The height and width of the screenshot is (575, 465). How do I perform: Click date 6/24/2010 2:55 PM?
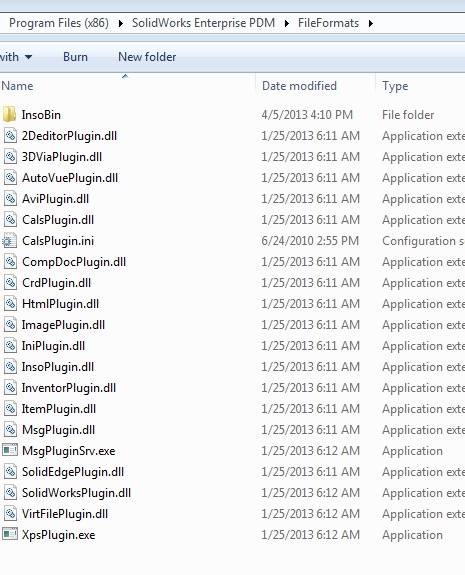[310, 241]
